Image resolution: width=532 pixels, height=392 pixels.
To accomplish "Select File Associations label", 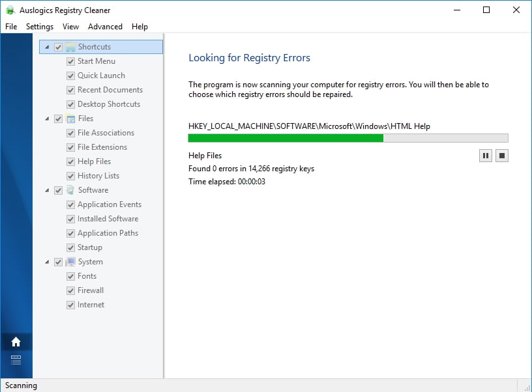I will pyautogui.click(x=106, y=133).
